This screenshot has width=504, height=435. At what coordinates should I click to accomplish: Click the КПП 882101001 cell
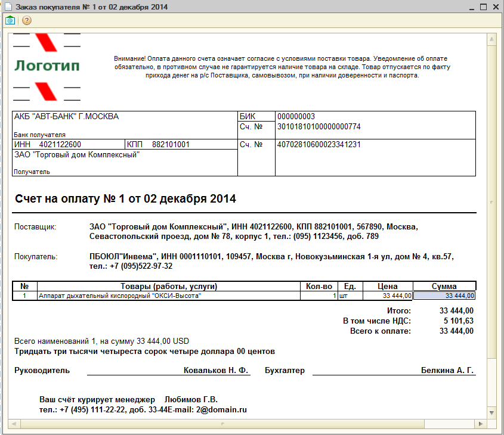(x=181, y=144)
